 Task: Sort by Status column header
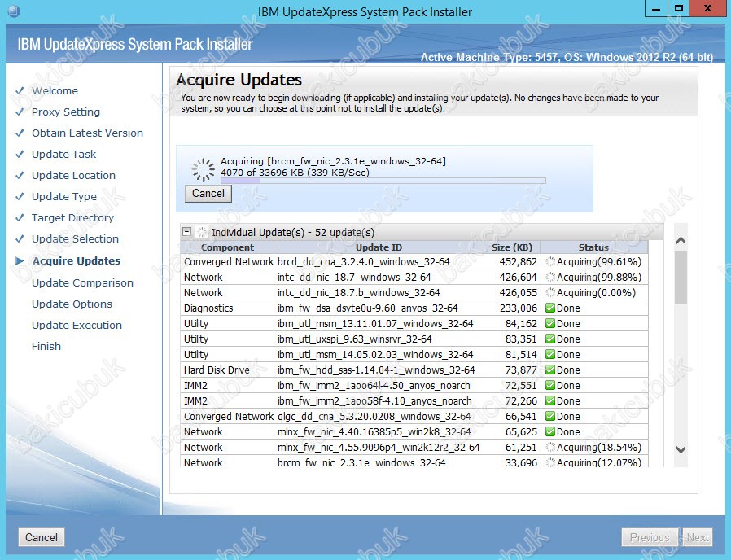tap(593, 247)
